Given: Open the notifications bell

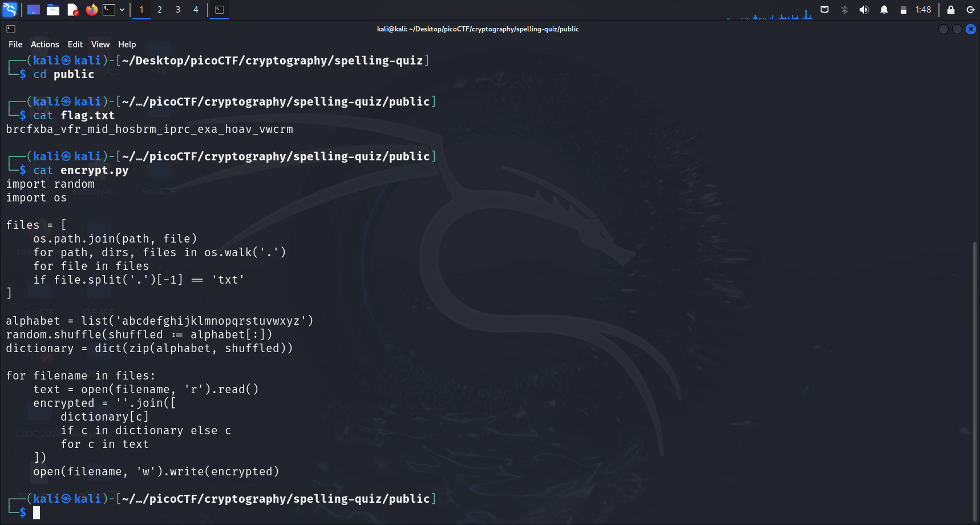Looking at the screenshot, I should 884,10.
